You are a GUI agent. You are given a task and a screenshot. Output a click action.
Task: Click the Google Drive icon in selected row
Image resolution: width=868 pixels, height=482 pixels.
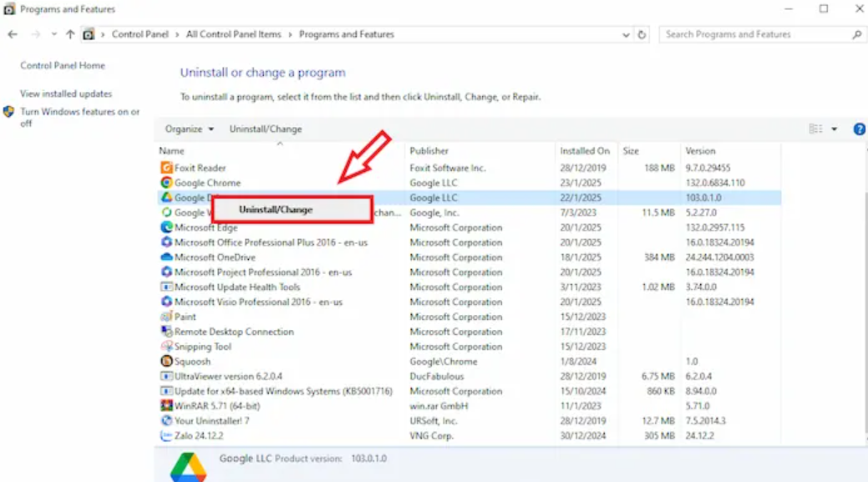[166, 197]
